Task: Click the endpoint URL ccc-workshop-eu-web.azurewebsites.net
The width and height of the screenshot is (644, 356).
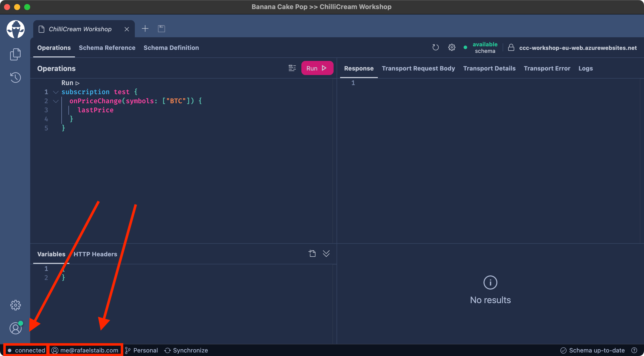Action: 578,48
